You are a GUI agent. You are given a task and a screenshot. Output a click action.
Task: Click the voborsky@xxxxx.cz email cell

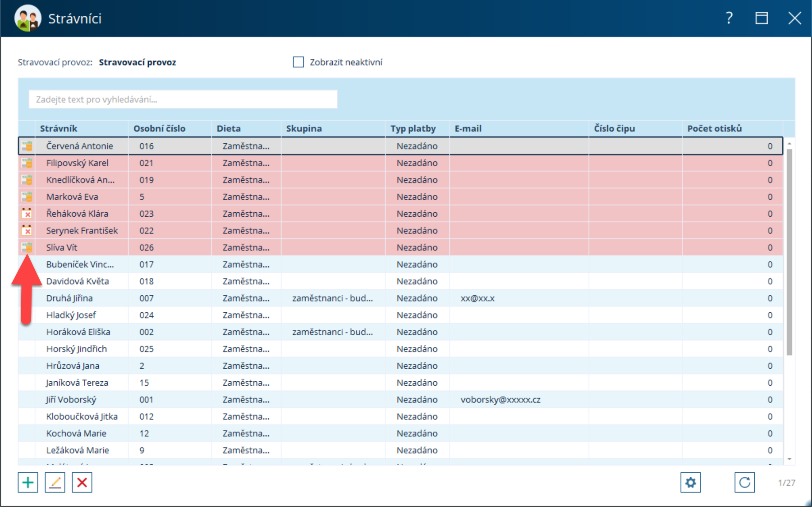(x=519, y=400)
